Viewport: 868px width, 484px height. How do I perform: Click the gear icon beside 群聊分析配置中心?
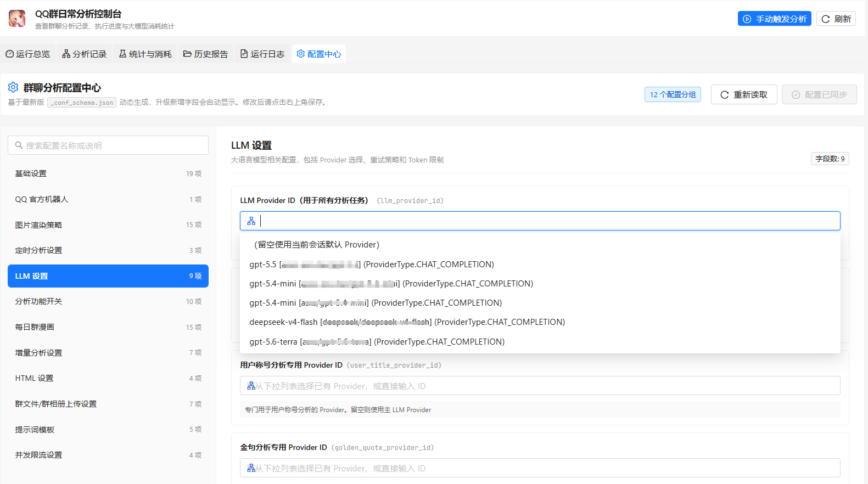click(13, 87)
